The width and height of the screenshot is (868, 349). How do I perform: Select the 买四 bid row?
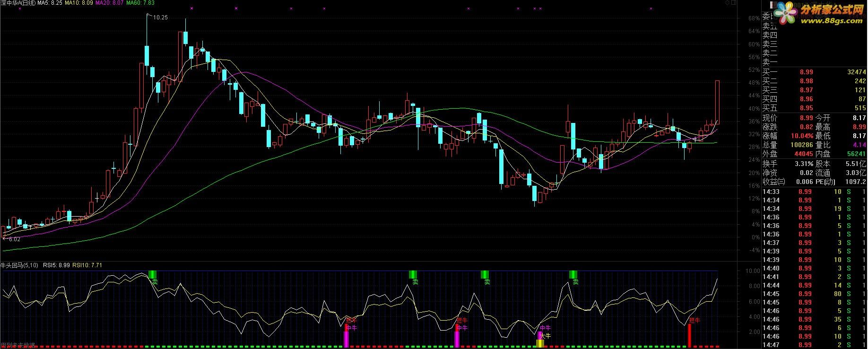click(x=814, y=99)
